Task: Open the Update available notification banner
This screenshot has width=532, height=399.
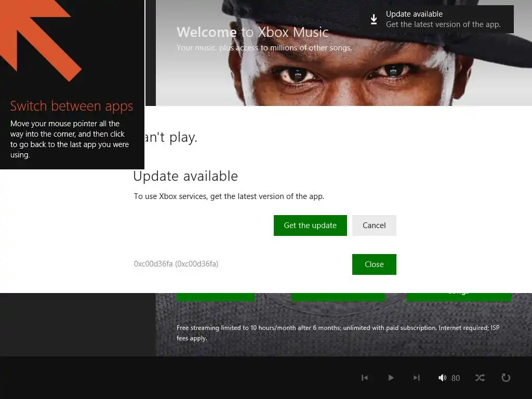Action: pos(437,19)
